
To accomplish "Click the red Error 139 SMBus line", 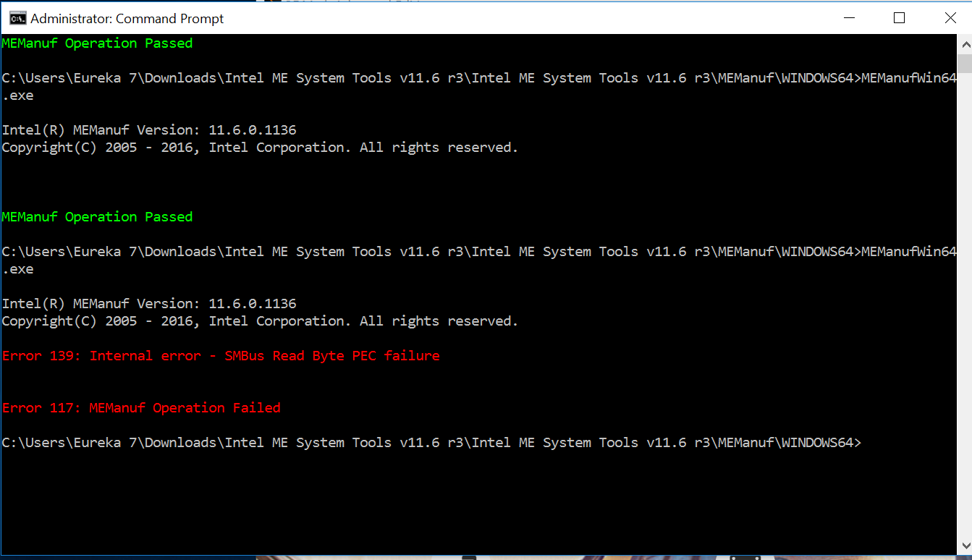I will tap(221, 356).
